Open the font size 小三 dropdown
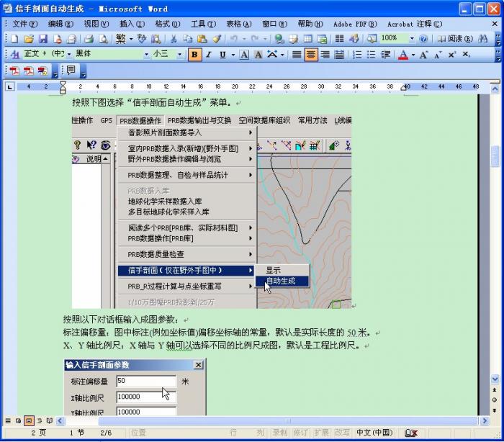The width and height of the screenshot is (504, 442). pos(180,54)
